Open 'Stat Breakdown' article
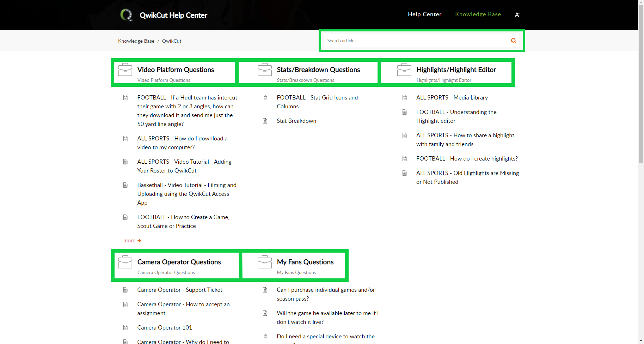This screenshot has width=644, height=344. click(296, 121)
